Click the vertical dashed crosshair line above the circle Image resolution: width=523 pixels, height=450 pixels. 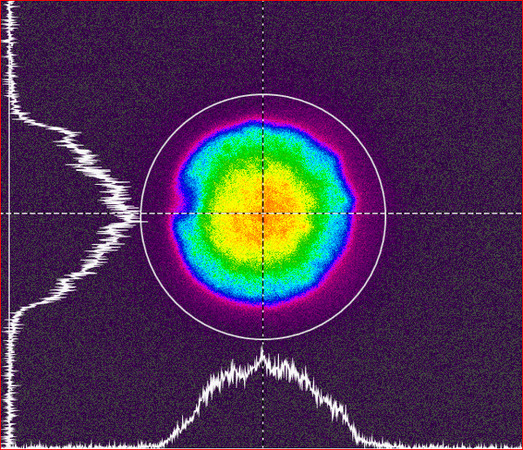pos(263,47)
